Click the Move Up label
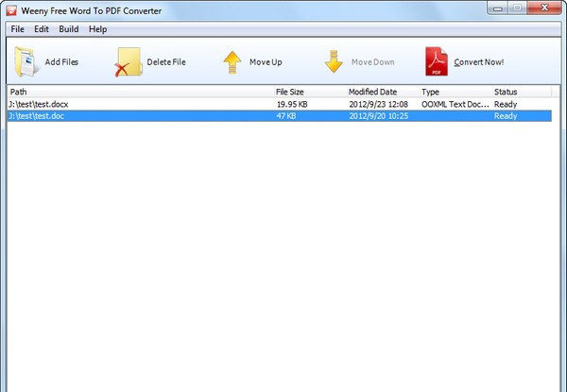The width and height of the screenshot is (567, 392). click(266, 62)
